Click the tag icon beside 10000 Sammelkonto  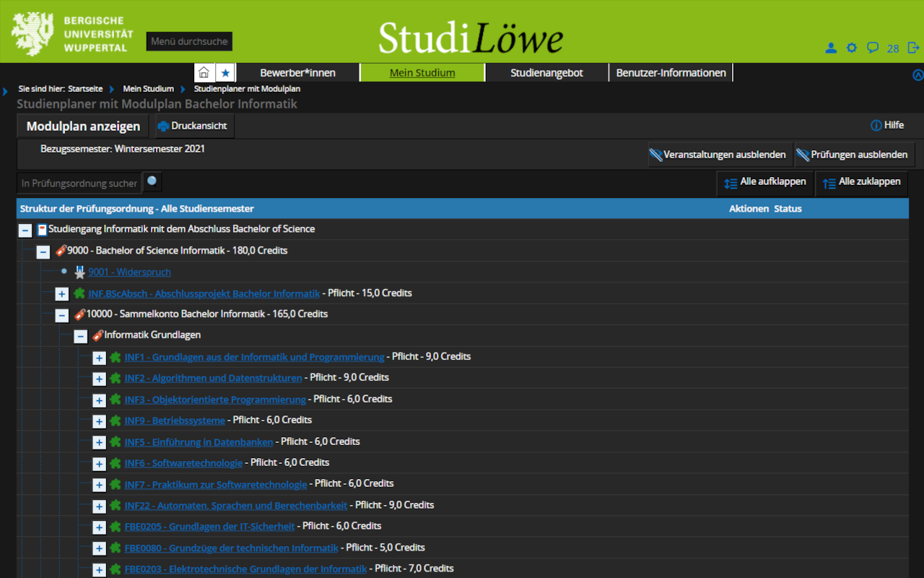79,314
